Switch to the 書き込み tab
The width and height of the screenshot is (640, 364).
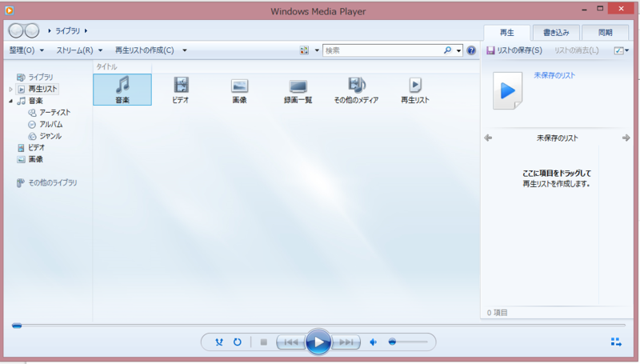coord(556,32)
